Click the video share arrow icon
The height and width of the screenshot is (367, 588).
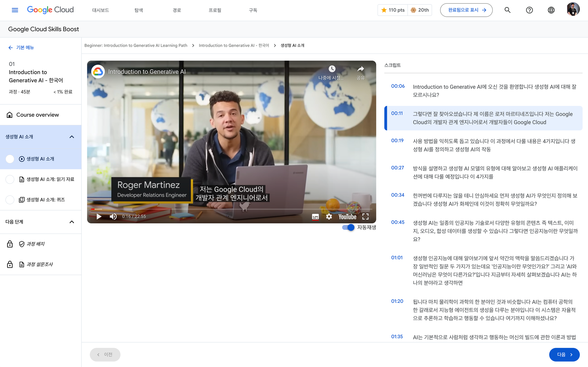[360, 69]
